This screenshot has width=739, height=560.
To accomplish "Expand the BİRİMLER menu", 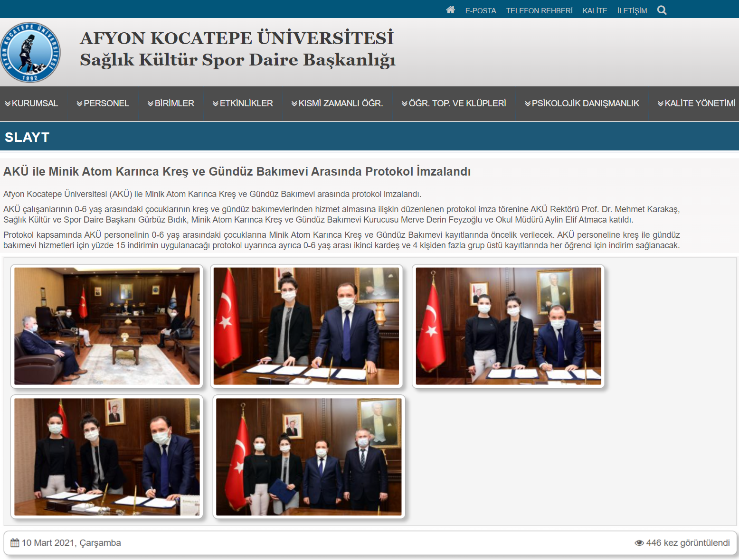I will click(x=171, y=103).
